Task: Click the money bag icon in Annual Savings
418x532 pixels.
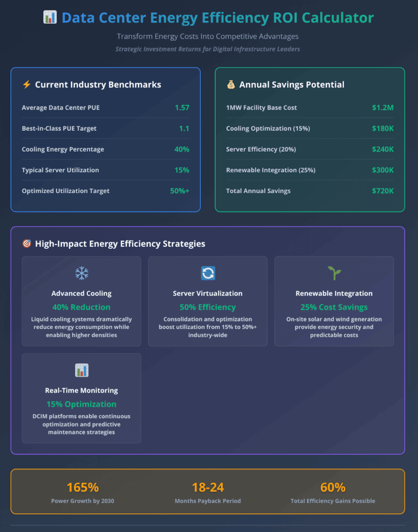Action: point(231,85)
